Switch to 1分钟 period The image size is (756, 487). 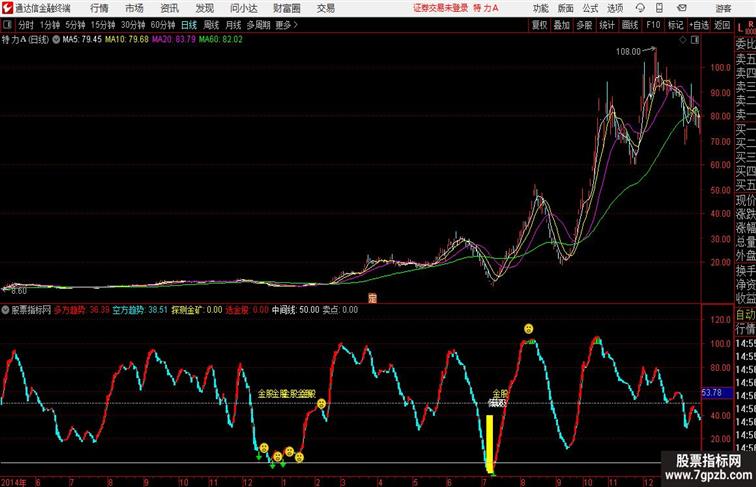click(x=50, y=25)
